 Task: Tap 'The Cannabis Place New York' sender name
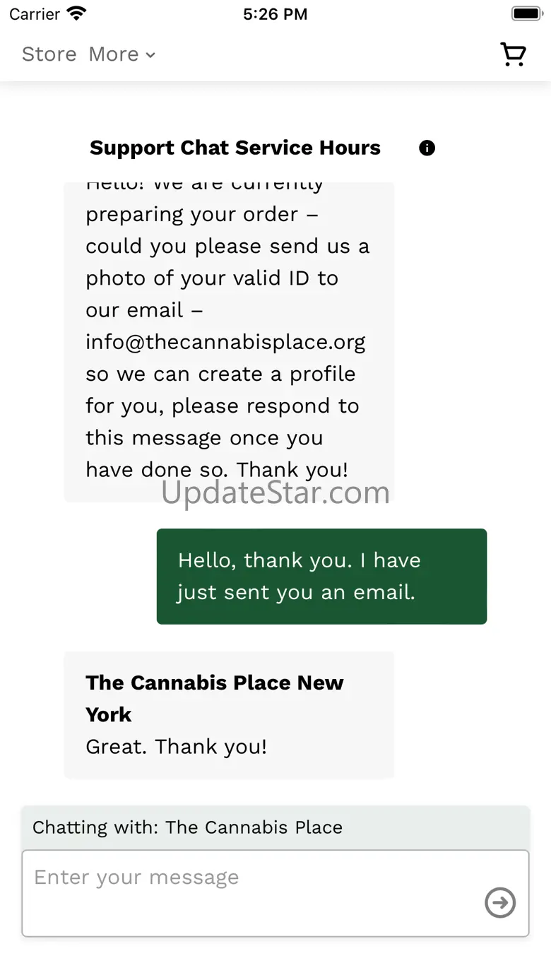pos(214,698)
